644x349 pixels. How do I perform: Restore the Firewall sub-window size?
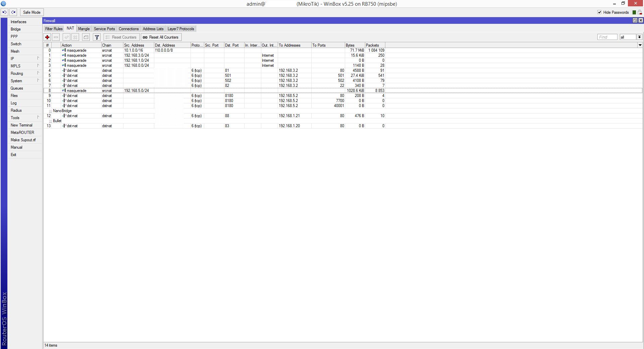(635, 20)
